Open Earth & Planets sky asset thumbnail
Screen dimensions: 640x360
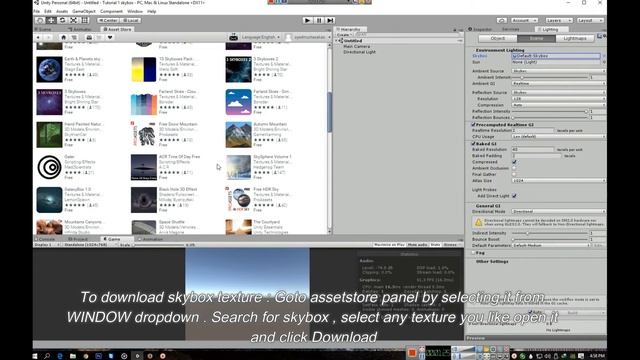(49, 69)
